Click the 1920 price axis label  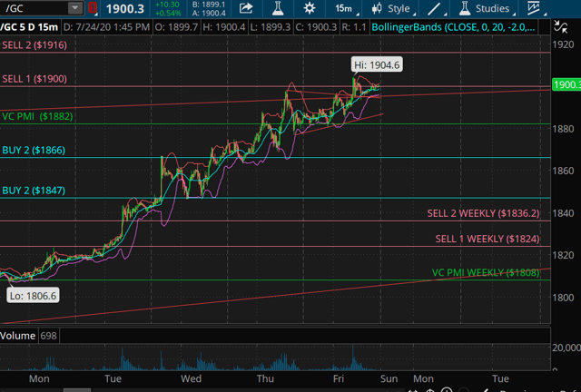click(563, 44)
